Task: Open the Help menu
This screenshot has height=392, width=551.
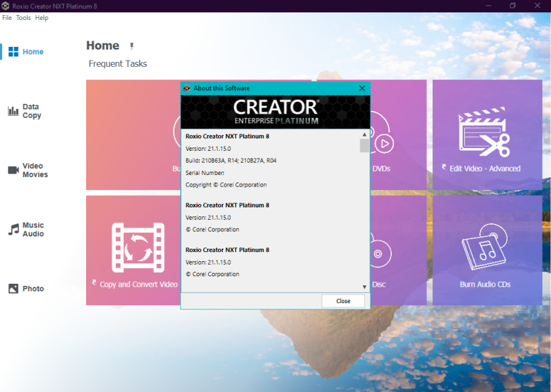Action: 41,18
